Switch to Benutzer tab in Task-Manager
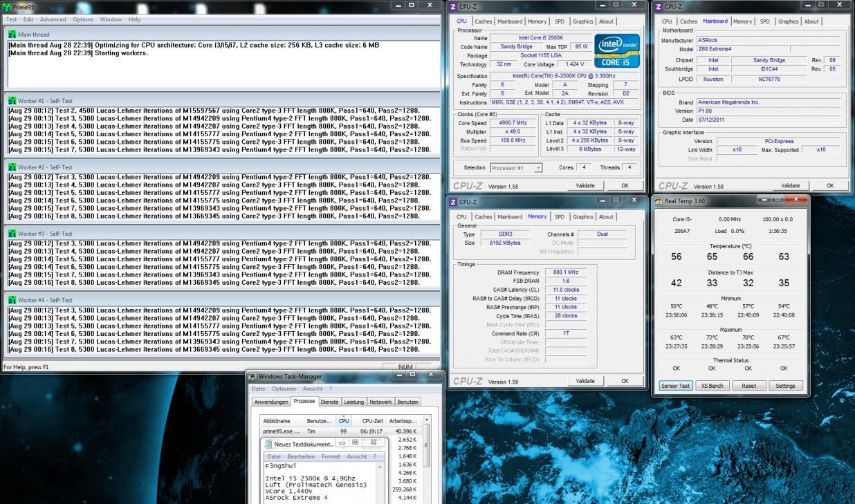 [408, 402]
